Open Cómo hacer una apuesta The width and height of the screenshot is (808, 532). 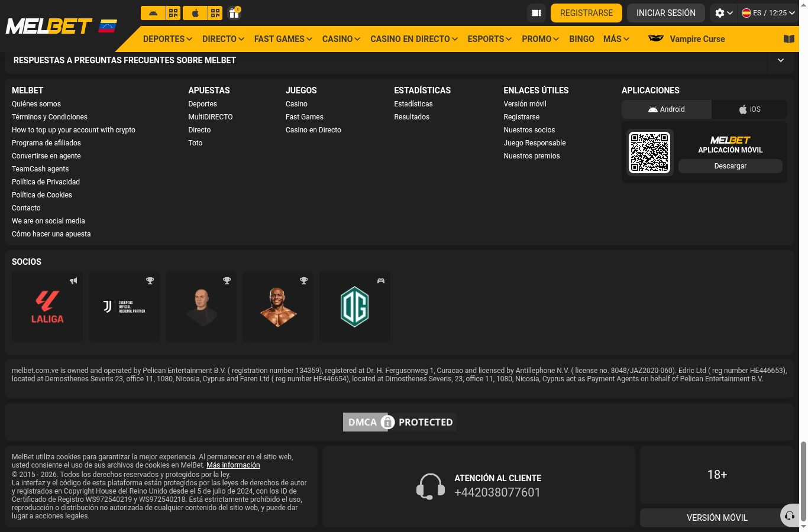click(51, 234)
